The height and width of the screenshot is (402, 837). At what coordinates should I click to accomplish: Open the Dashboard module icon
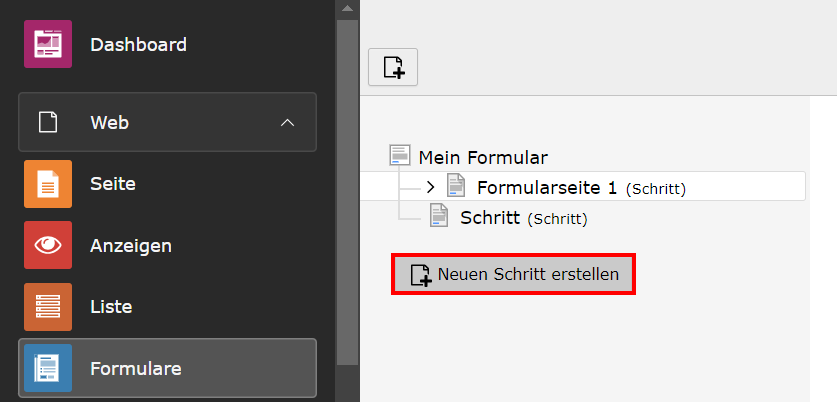[x=48, y=44]
